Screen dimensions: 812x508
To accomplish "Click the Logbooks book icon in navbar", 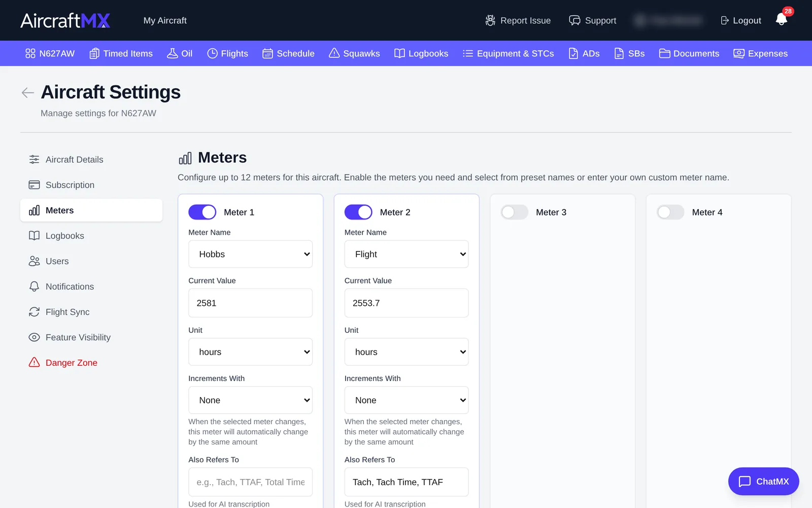I will 400,53.
